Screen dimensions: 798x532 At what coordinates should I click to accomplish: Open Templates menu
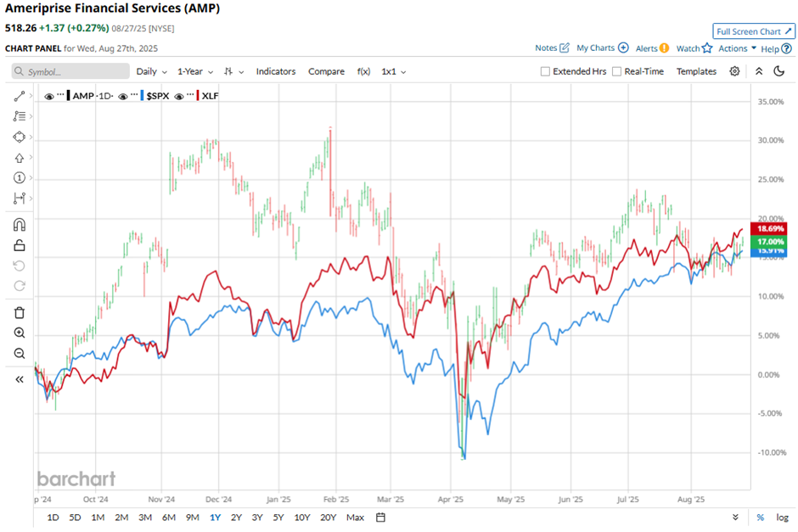pyautogui.click(x=696, y=72)
